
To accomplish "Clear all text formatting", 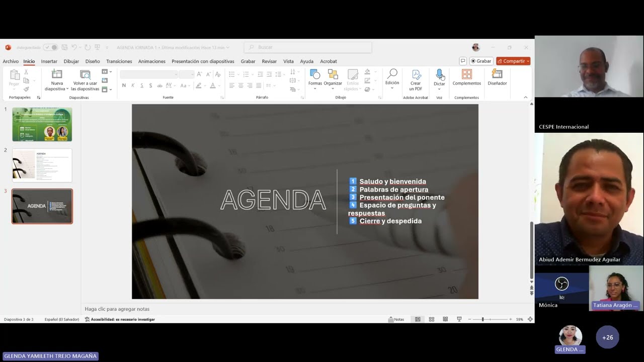I will (218, 74).
